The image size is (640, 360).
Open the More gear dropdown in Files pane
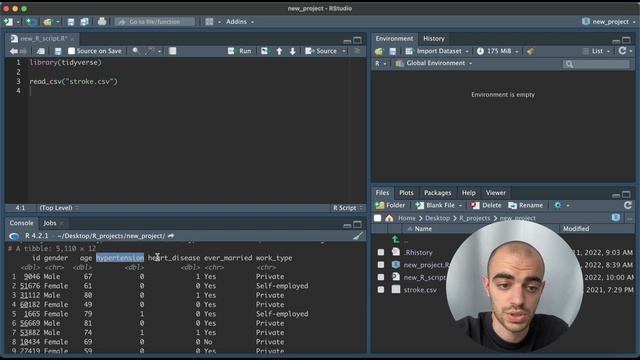tap(562, 205)
